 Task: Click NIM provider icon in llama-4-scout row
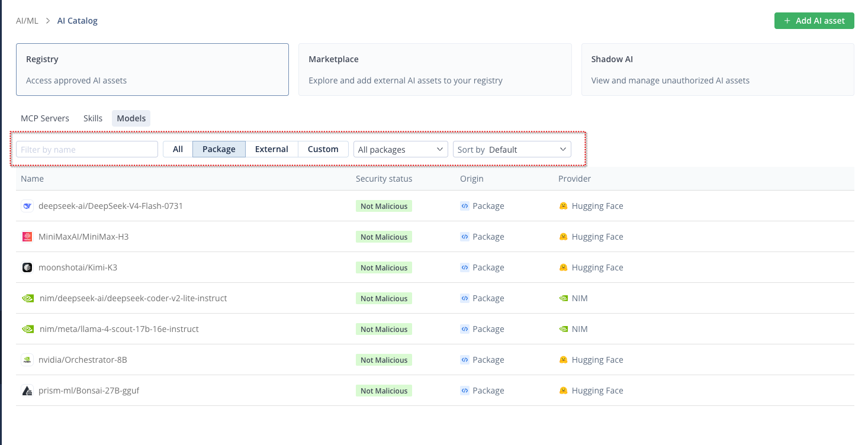(x=564, y=329)
